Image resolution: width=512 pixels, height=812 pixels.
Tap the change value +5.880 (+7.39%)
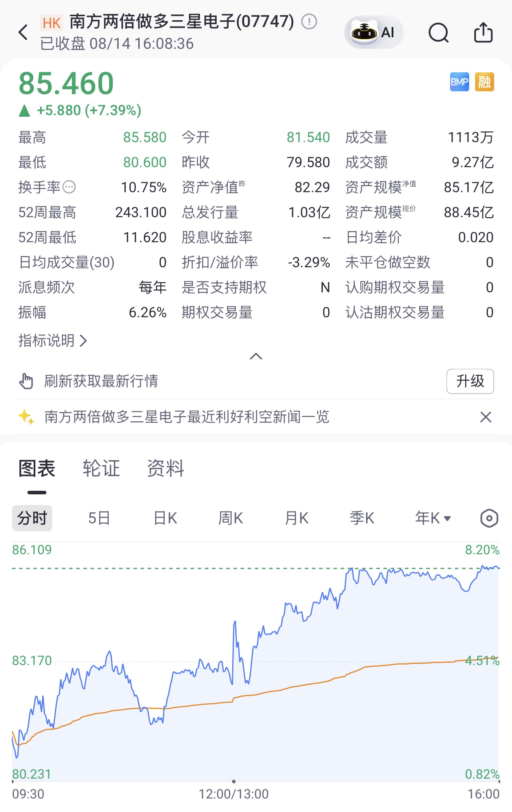89,110
